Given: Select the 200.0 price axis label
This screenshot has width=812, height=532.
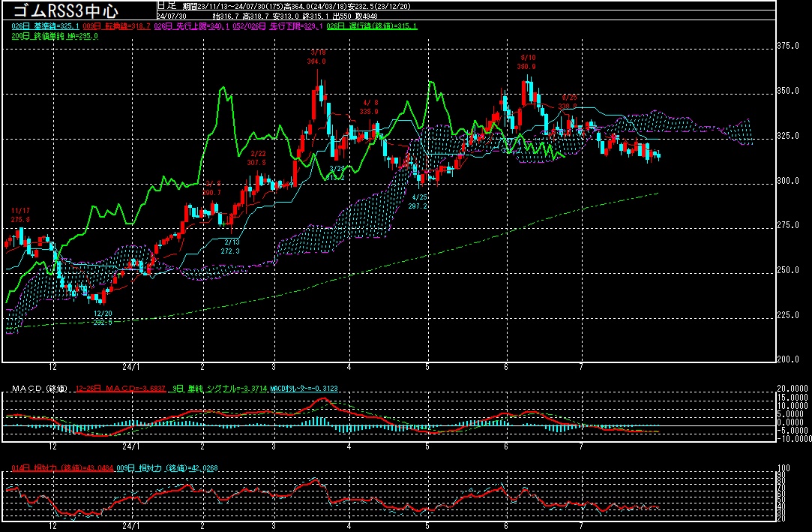Looking at the screenshot, I should pyautogui.click(x=789, y=359).
